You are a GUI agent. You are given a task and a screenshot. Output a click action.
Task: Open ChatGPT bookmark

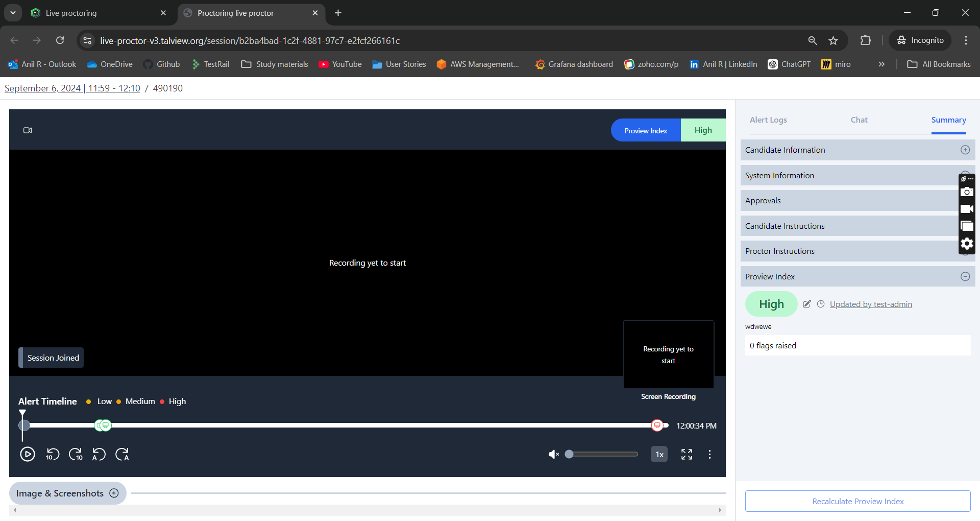click(789, 64)
